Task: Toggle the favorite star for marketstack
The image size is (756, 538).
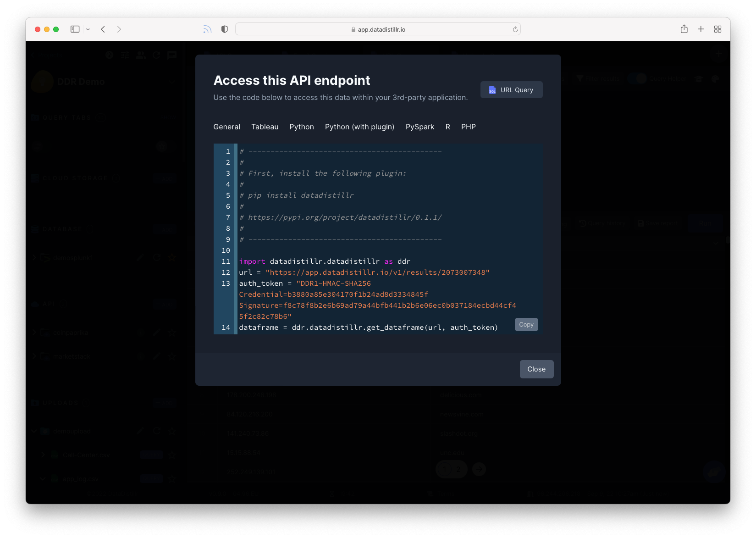Action: [x=172, y=356]
